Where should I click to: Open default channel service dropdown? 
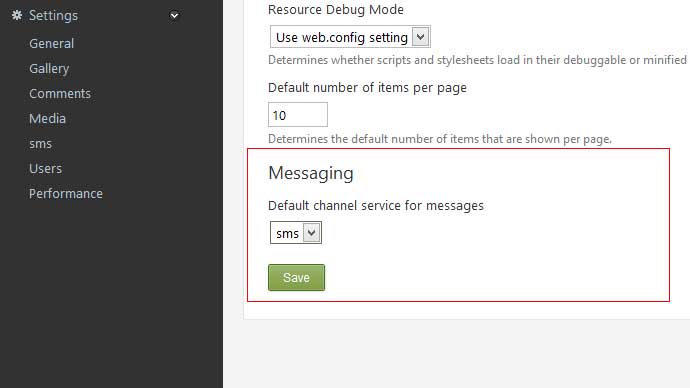(296, 233)
